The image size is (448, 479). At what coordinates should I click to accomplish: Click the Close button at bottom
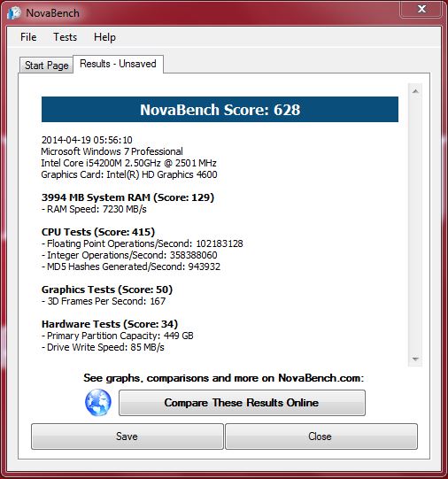coord(321,437)
